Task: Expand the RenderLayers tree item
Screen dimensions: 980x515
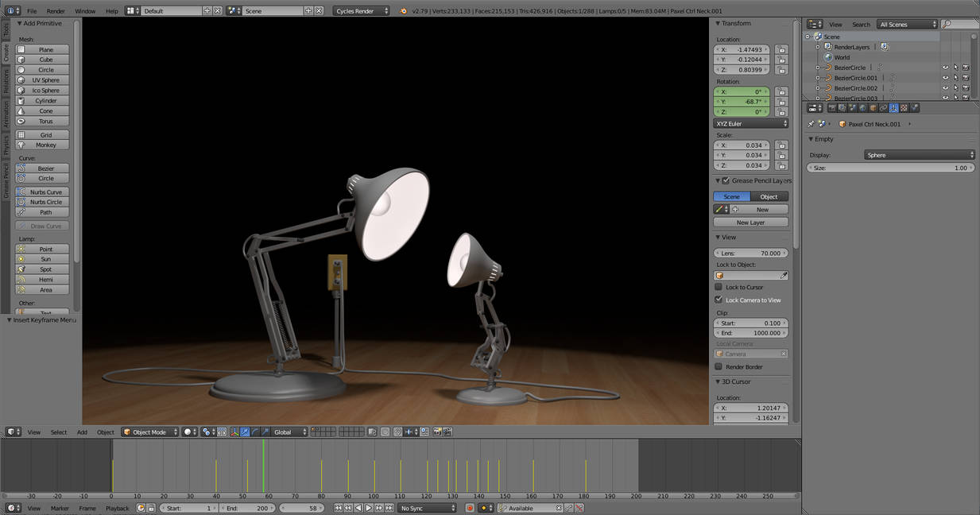Action: click(818, 47)
